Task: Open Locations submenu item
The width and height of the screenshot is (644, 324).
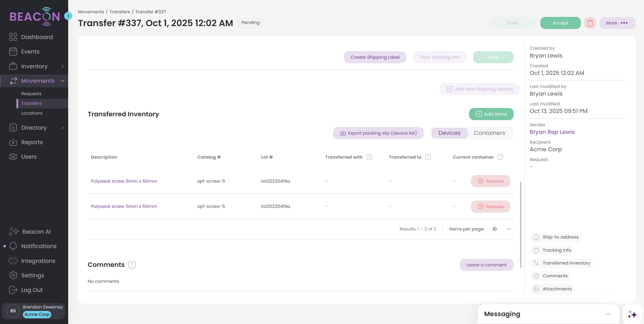Action: coord(32,113)
